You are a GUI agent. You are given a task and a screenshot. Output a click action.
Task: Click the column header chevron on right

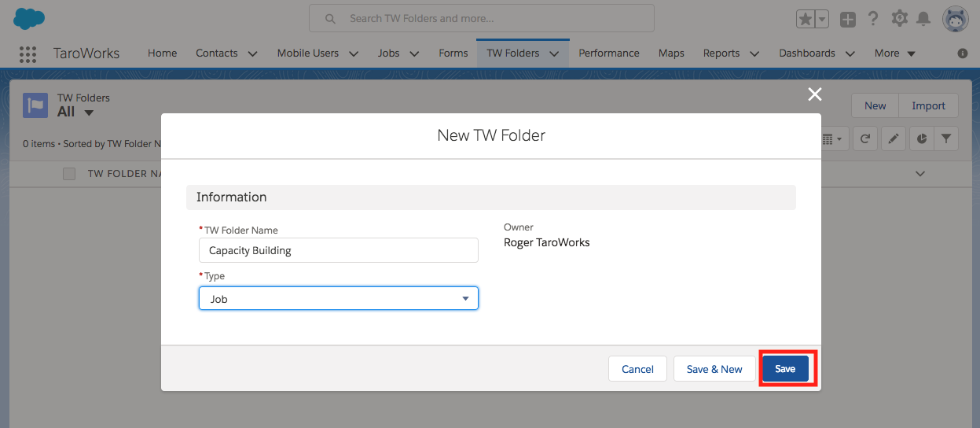920,173
